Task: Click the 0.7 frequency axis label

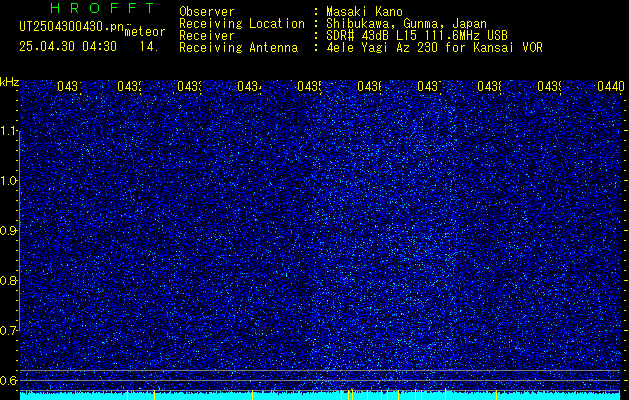Action: 9,330
